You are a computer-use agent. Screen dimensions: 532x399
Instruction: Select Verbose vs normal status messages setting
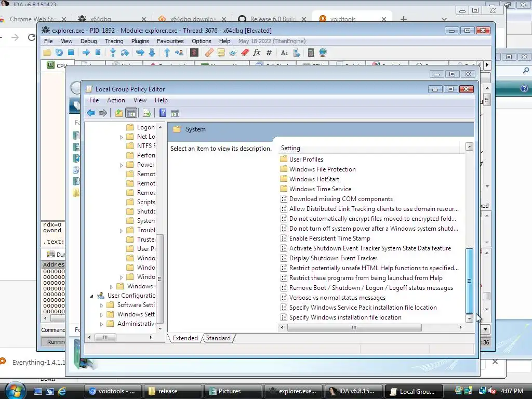333,298
